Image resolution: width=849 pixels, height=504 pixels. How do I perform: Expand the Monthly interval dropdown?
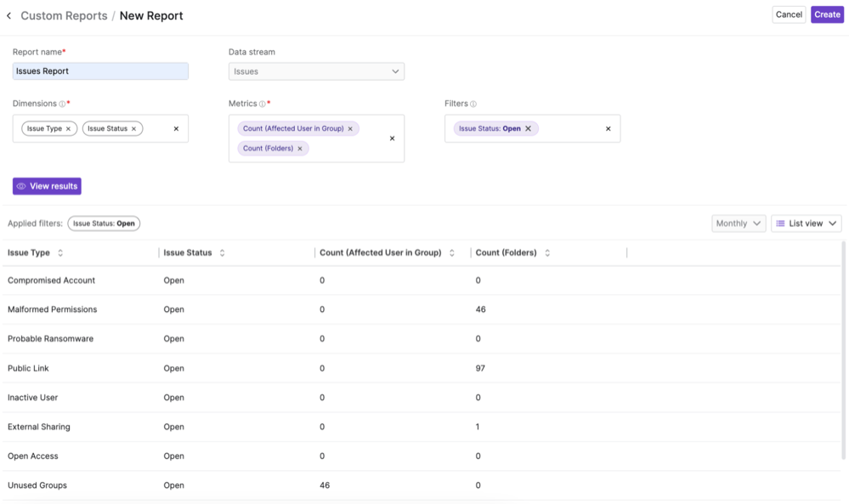coord(739,224)
